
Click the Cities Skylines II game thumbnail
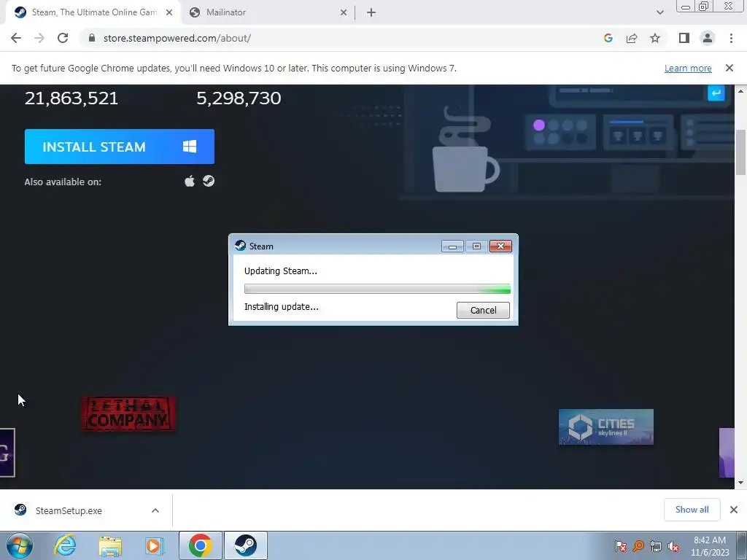pyautogui.click(x=606, y=427)
